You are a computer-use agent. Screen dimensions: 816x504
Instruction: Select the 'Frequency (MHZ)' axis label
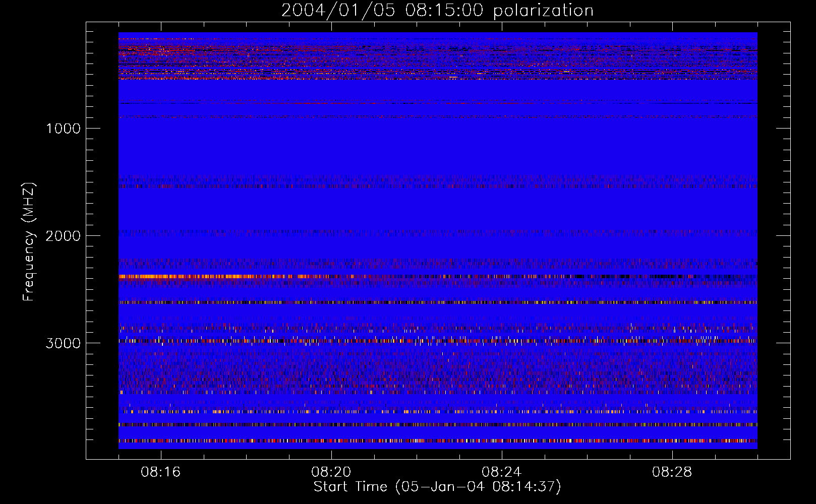coord(29,242)
